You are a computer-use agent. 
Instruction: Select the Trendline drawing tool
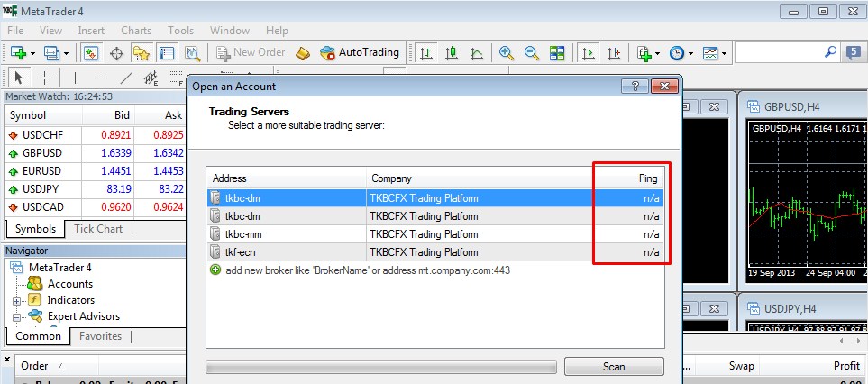point(126,78)
